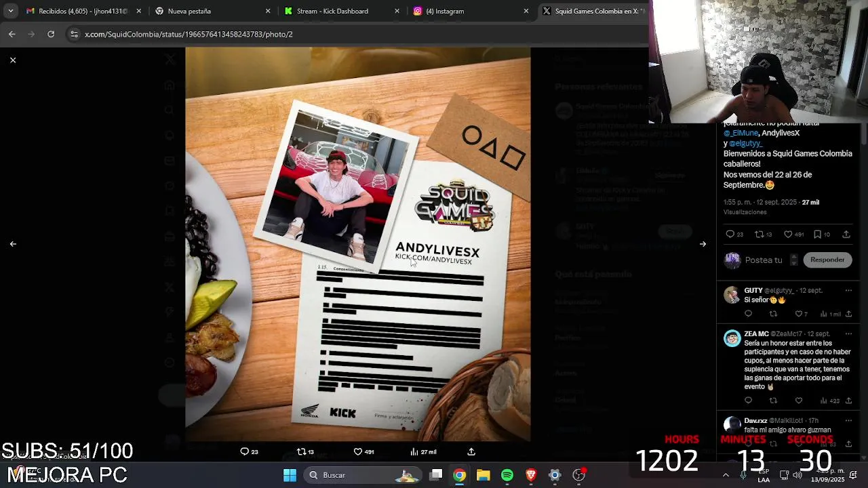Close the photo viewer with the X icon

[13, 60]
